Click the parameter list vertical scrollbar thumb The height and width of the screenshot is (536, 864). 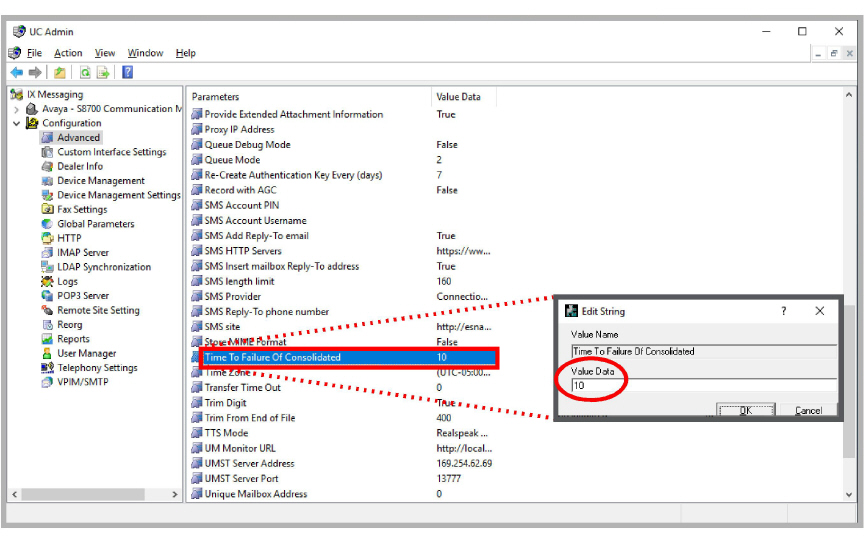point(849,380)
